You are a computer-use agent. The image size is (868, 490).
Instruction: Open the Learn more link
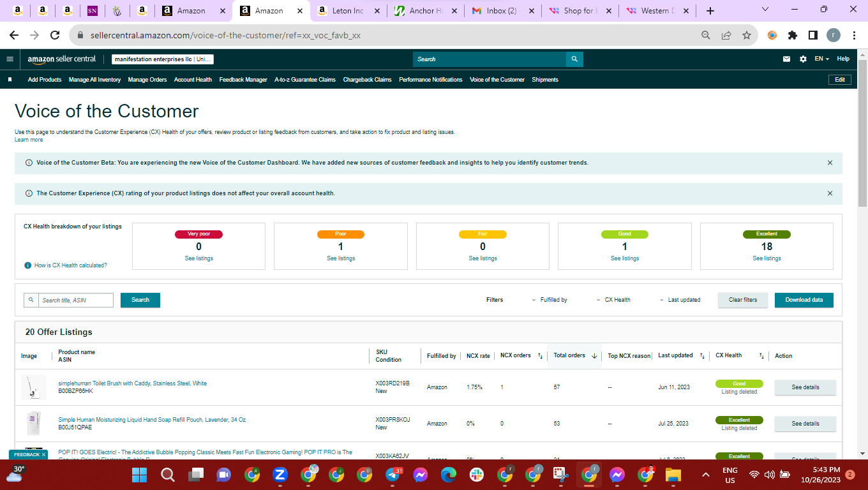(29, 140)
